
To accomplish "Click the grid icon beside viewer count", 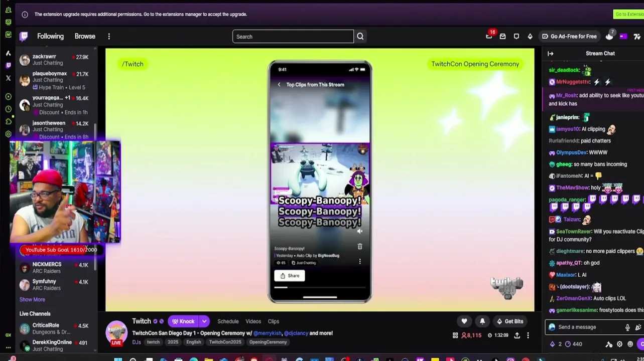I will pos(455,335).
